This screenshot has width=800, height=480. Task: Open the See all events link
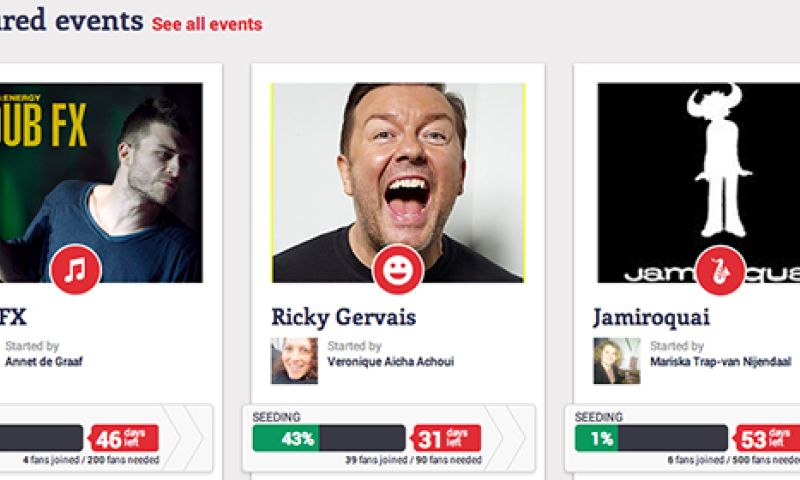(x=207, y=24)
